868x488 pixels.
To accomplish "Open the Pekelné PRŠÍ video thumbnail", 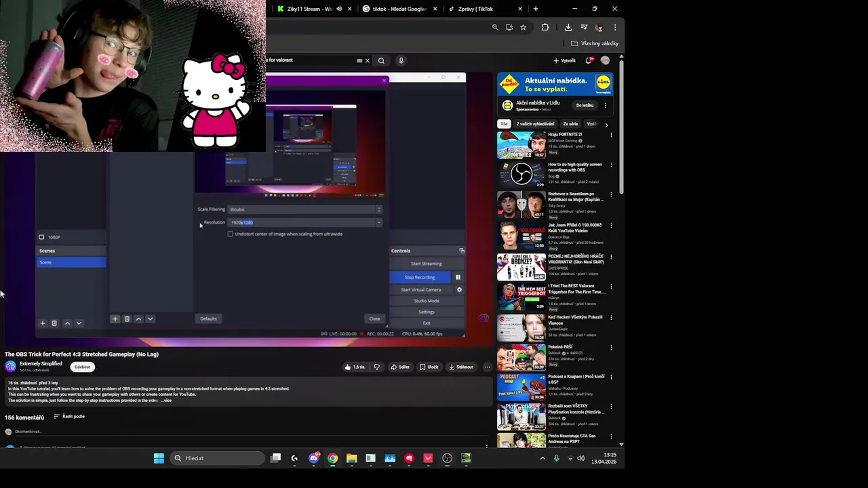I will (521, 357).
